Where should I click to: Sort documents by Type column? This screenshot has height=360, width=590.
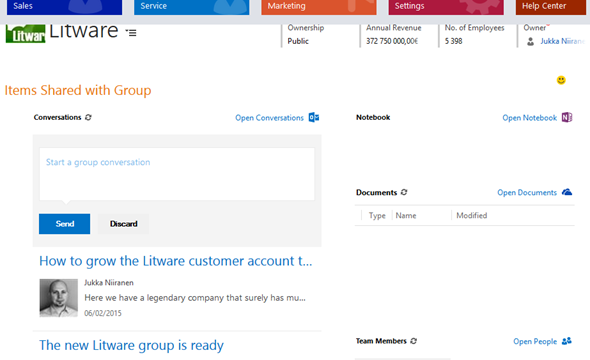tap(377, 216)
